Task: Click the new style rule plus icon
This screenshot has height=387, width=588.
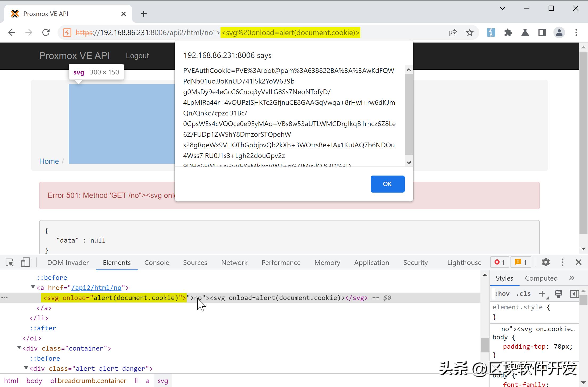Action: click(x=542, y=294)
